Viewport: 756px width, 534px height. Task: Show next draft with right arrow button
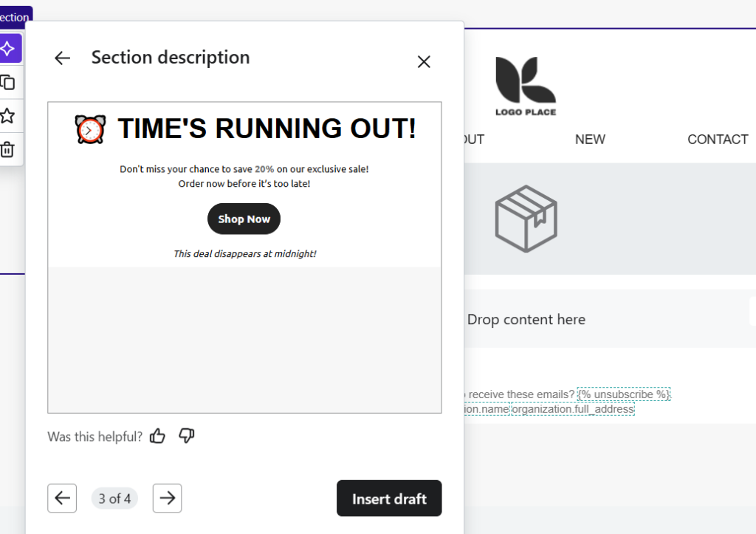pos(168,498)
